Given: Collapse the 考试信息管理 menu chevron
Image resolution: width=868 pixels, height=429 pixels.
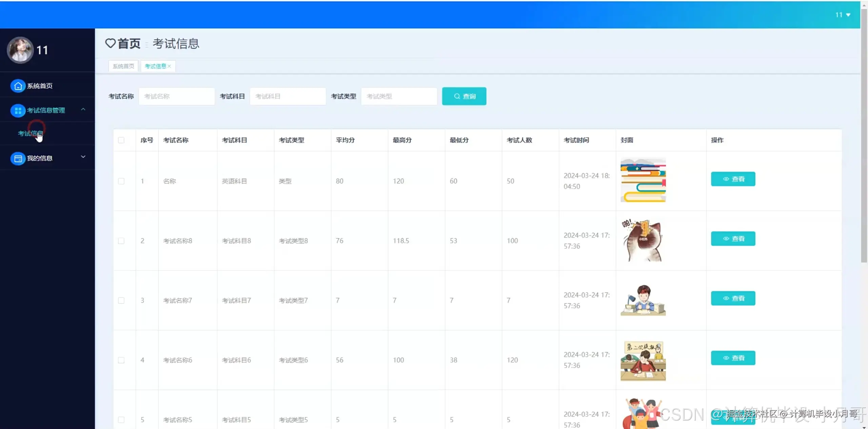Looking at the screenshot, I should click(83, 109).
